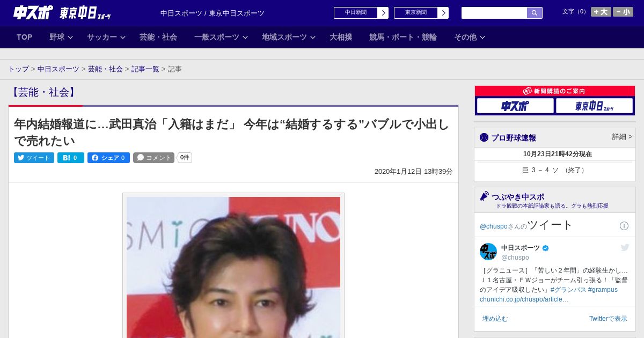Open つぶやき中スポ heading

[518, 196]
